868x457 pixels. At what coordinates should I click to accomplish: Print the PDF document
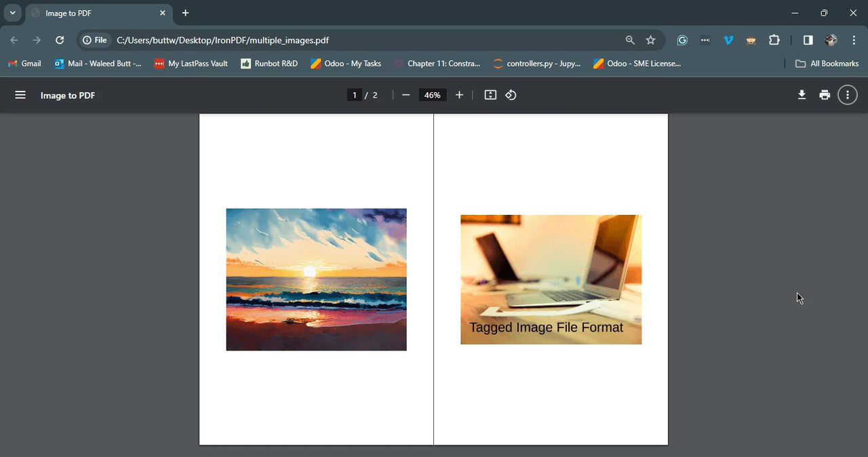click(825, 95)
